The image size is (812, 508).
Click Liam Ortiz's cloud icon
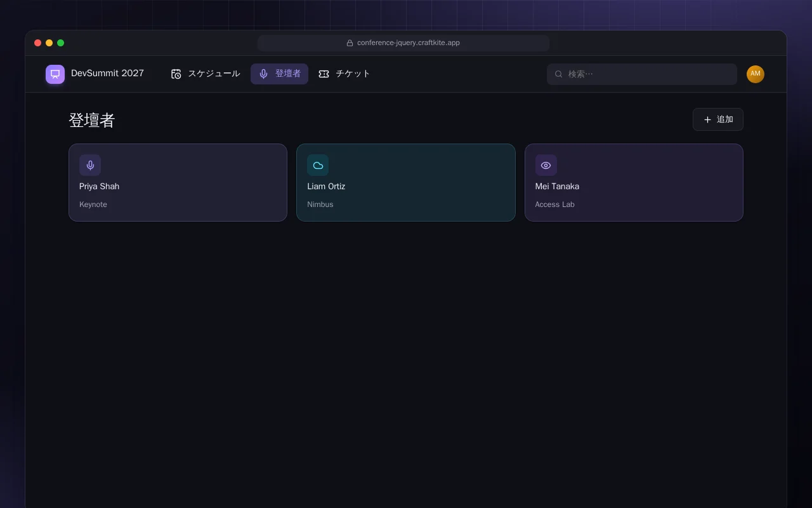(x=318, y=165)
